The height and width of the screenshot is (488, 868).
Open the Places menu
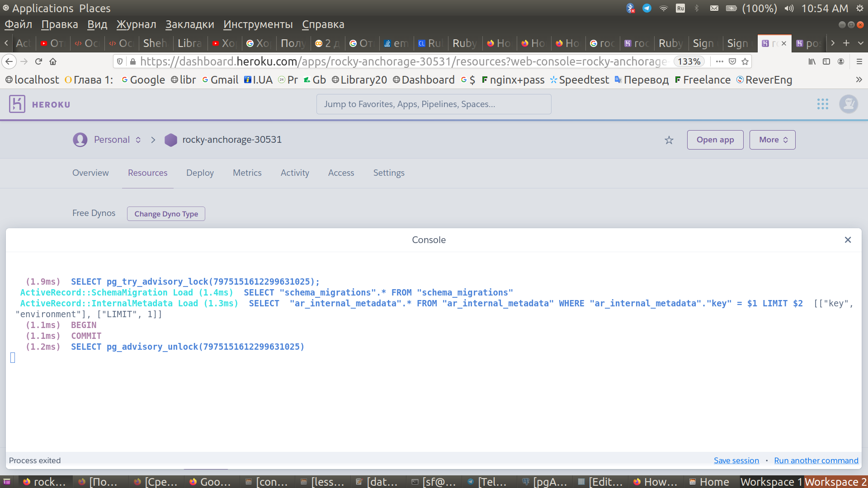[95, 8]
